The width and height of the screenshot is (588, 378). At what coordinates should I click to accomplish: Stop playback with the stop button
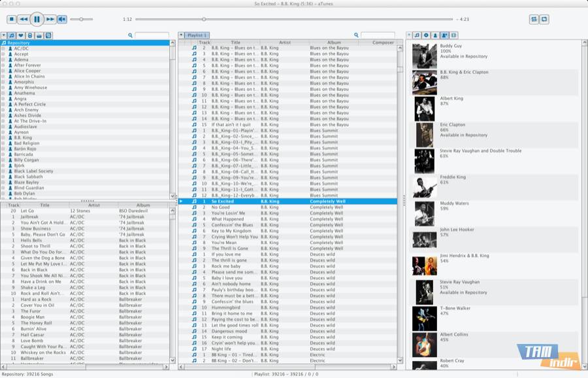11,20
